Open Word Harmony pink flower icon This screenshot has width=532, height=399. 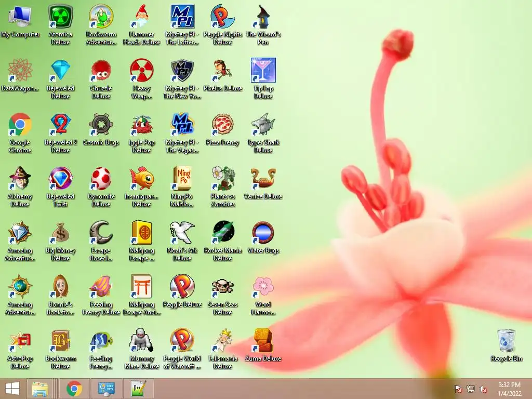point(263,287)
